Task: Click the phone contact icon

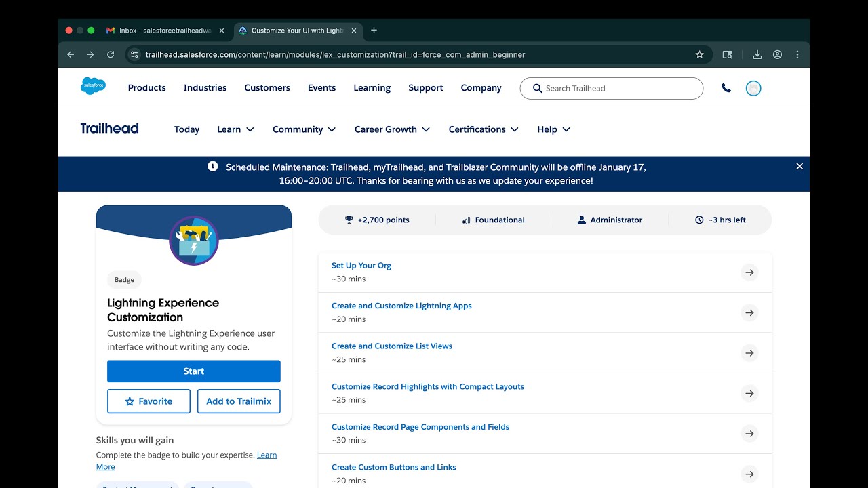Action: pyautogui.click(x=726, y=88)
